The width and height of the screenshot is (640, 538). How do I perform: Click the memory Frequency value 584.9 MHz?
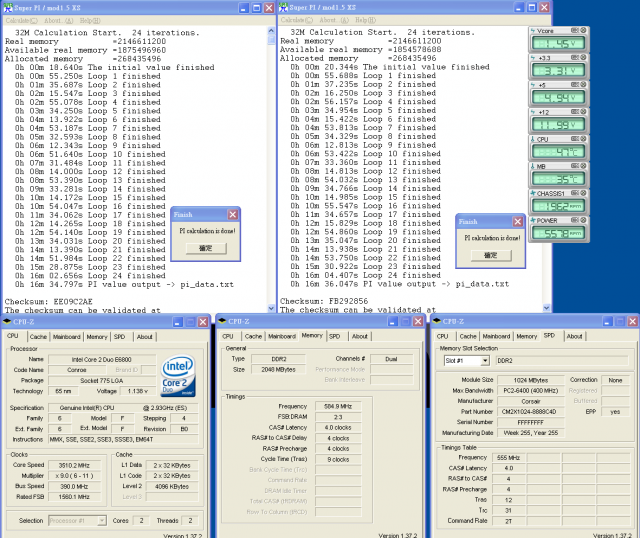point(338,407)
